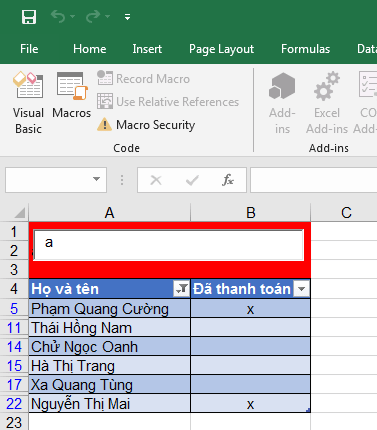Viewport: 377px width, 430px height.
Task: Open Macro Security settings
Action: [146, 125]
